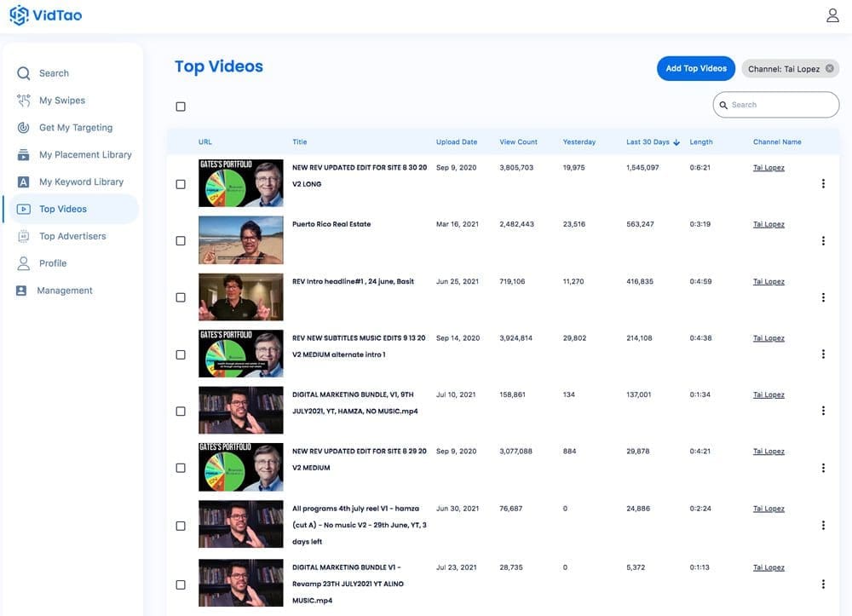
Task: Open Tai Lopez link in REV Intro headline row
Action: [x=769, y=281]
